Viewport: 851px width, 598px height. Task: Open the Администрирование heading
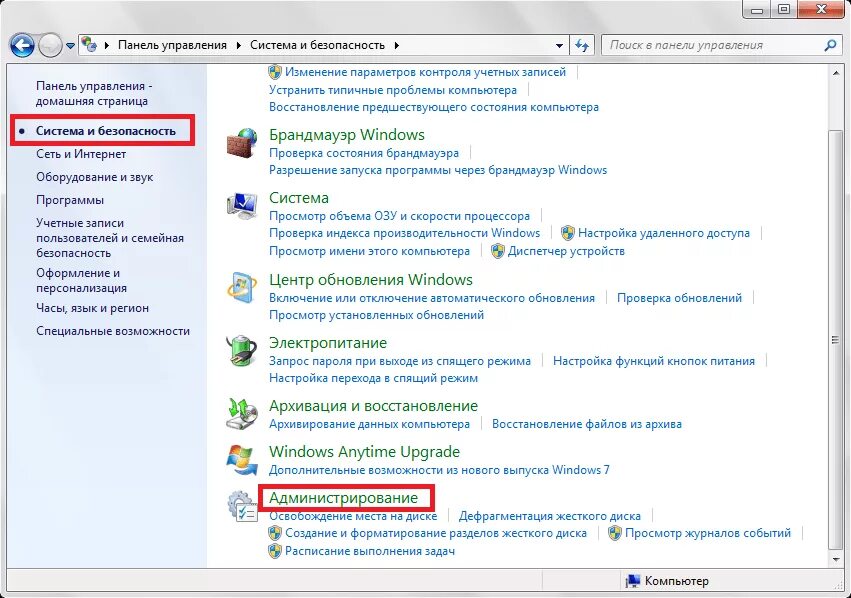[344, 498]
